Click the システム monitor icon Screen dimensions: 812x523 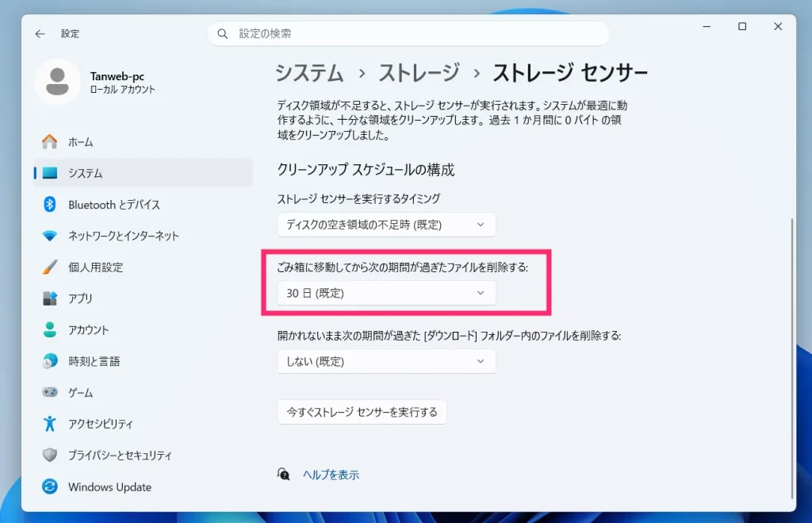(50, 172)
